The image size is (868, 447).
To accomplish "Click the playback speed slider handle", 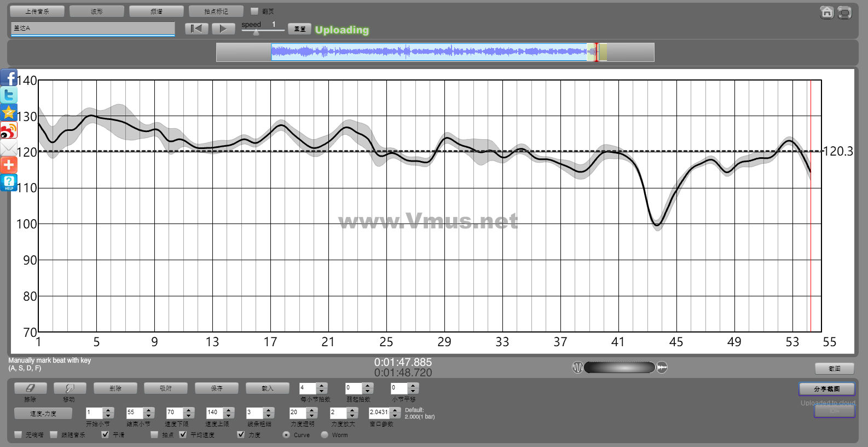I will tap(256, 32).
